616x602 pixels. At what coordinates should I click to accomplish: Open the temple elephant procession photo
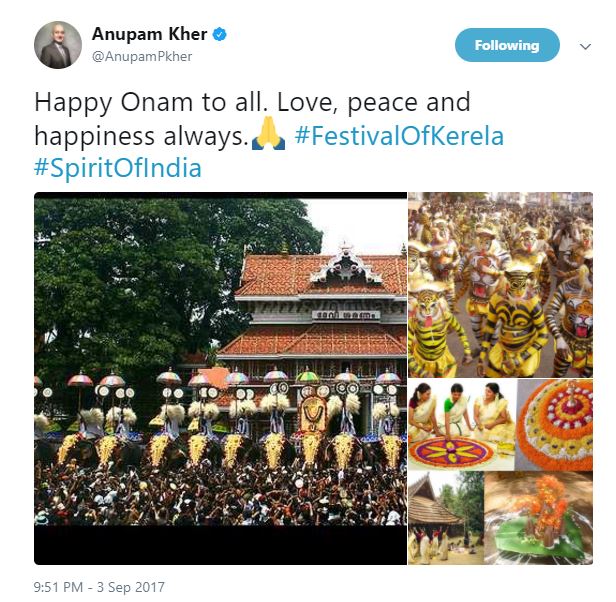(220, 378)
